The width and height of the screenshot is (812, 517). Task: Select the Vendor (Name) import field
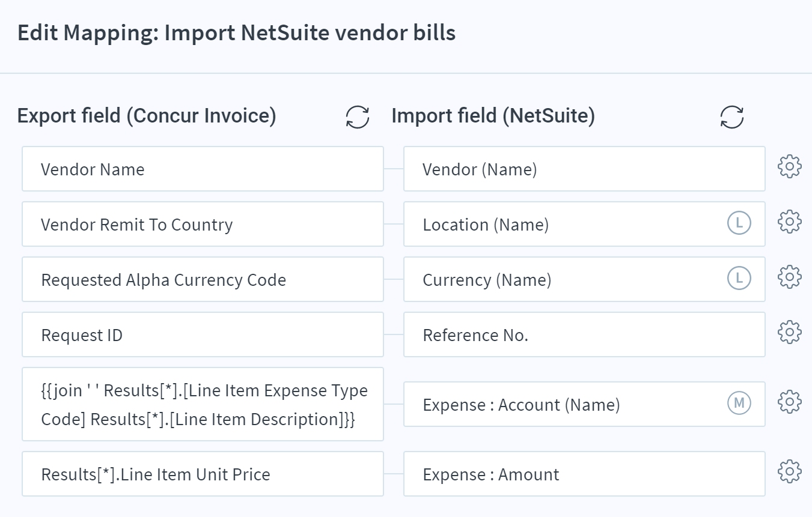coord(584,169)
